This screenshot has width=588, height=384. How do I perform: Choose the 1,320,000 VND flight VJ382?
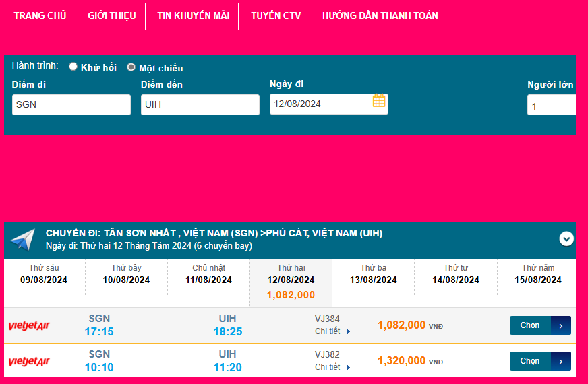(x=531, y=361)
